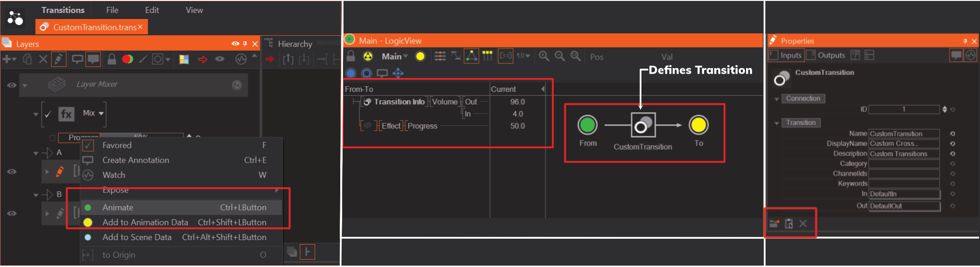Click the CustomTransition node in the graph
The image size is (980, 267).
[643, 125]
